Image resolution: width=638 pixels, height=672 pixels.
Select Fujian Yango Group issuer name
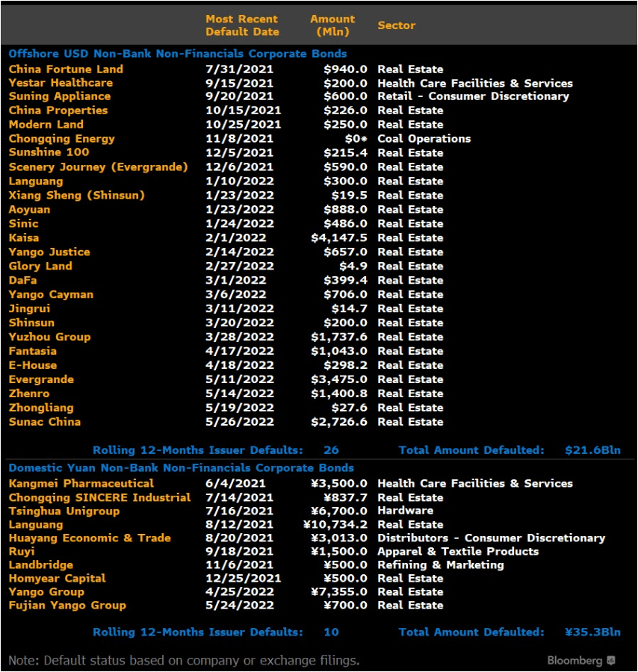pos(67,605)
